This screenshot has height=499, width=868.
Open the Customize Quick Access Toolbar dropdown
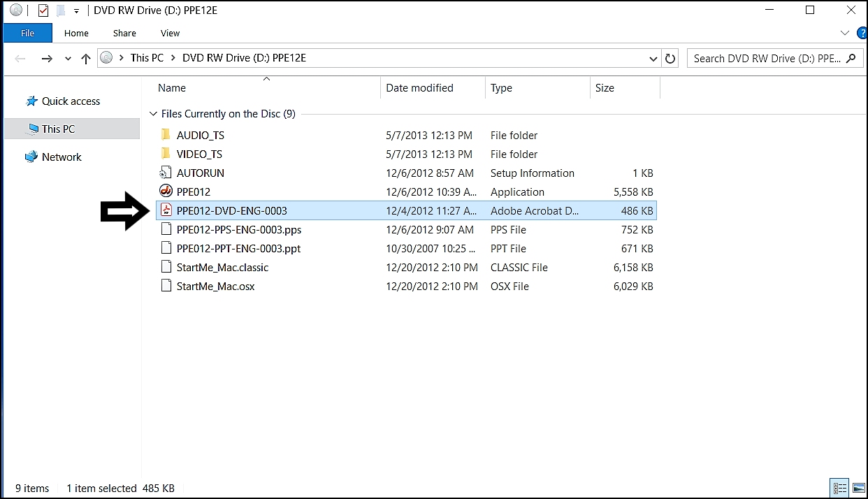[x=76, y=11]
